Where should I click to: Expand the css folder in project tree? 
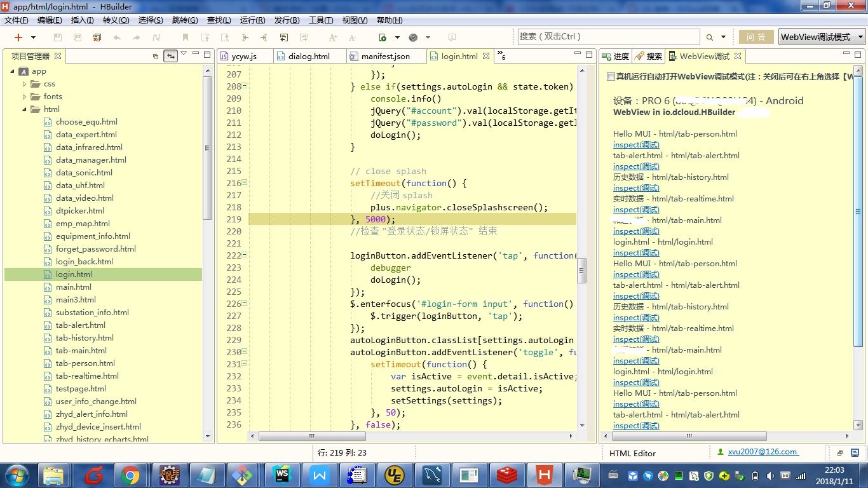click(25, 84)
